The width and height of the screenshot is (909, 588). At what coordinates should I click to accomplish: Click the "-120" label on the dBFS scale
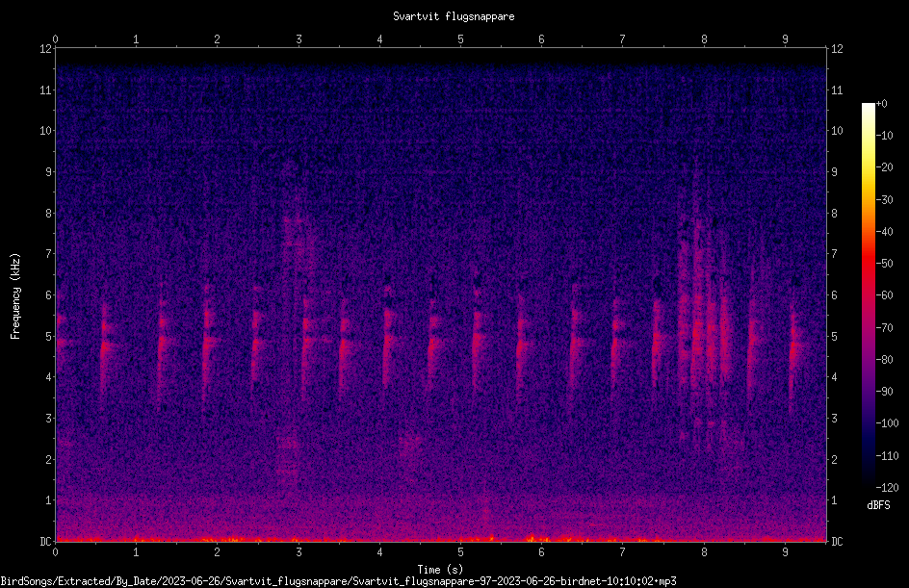tap(887, 487)
